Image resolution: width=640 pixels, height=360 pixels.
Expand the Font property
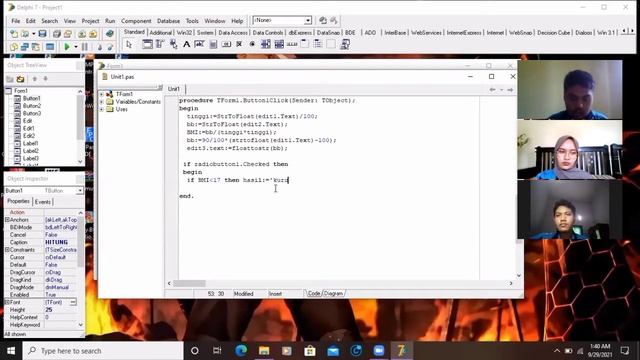[7, 302]
